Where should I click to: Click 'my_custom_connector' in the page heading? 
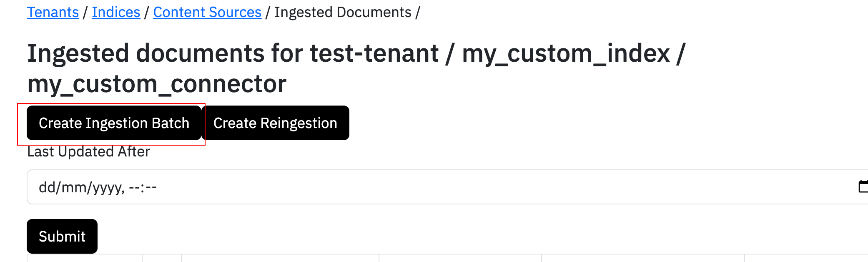coord(157,84)
